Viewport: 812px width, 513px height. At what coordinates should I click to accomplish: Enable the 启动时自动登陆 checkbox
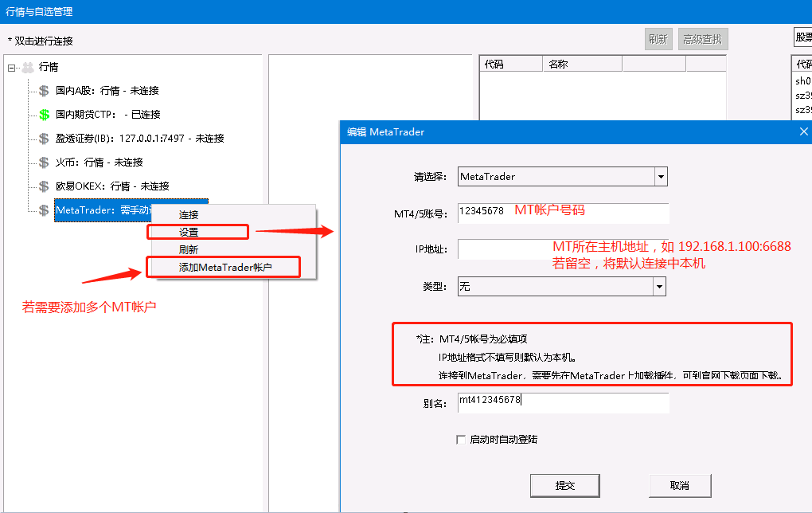click(461, 440)
